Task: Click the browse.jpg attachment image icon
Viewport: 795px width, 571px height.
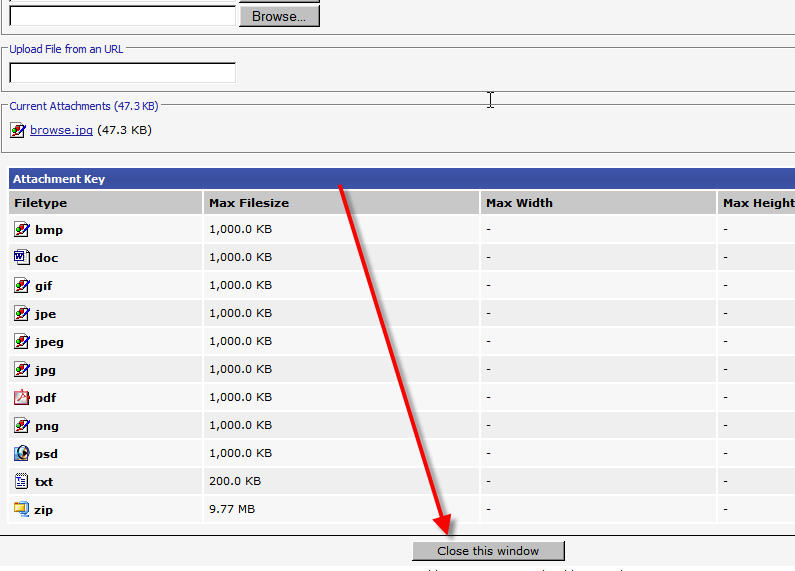Action: 18,130
